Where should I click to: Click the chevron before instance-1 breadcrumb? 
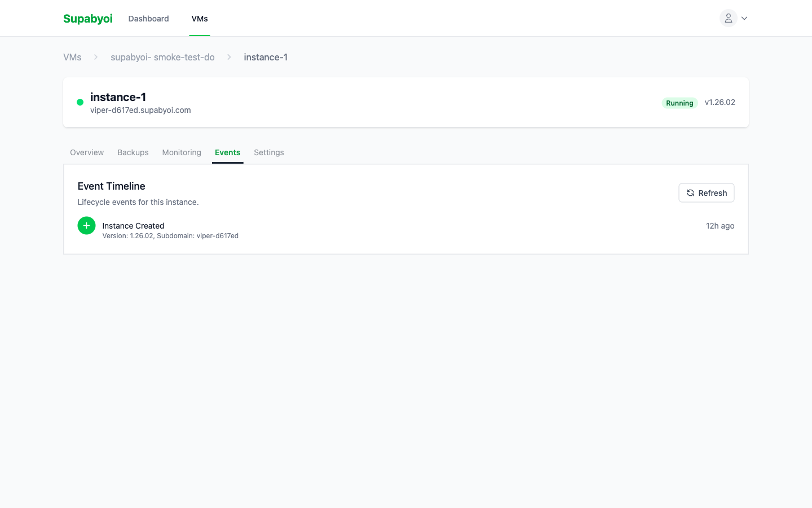coord(229,57)
